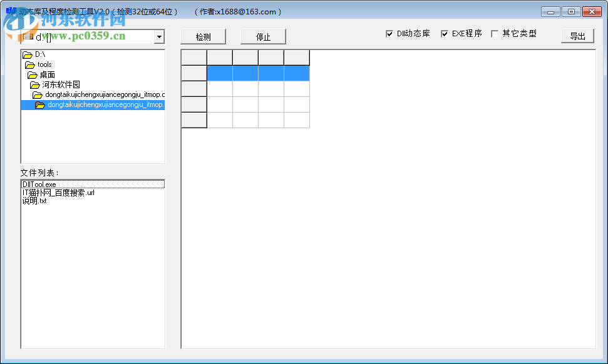Click the open folder icon of highlighted row
This screenshot has width=608, height=364.
pyautogui.click(x=40, y=105)
